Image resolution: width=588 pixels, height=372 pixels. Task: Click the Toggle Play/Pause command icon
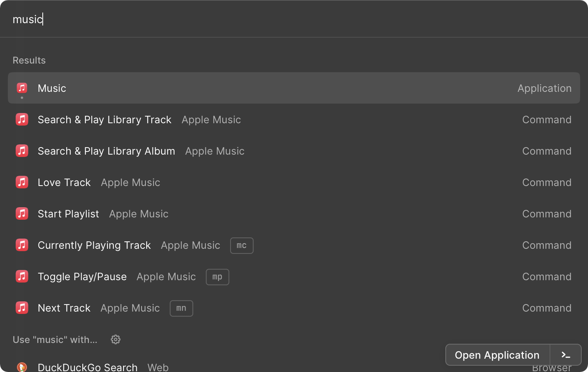[22, 276]
